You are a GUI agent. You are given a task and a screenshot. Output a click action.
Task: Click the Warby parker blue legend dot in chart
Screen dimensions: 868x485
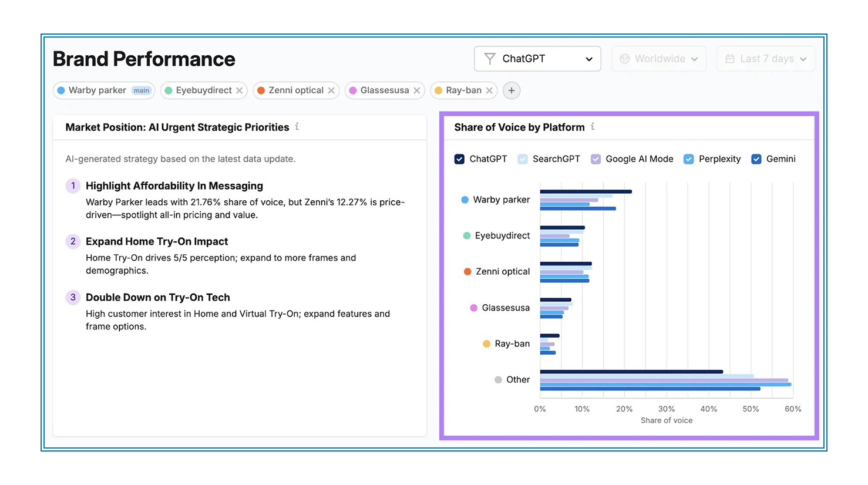point(465,200)
